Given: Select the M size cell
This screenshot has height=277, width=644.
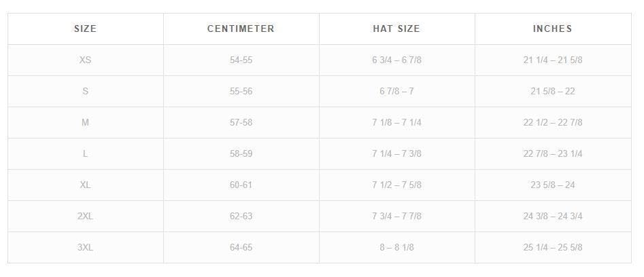Looking at the screenshot, I should (85, 122).
